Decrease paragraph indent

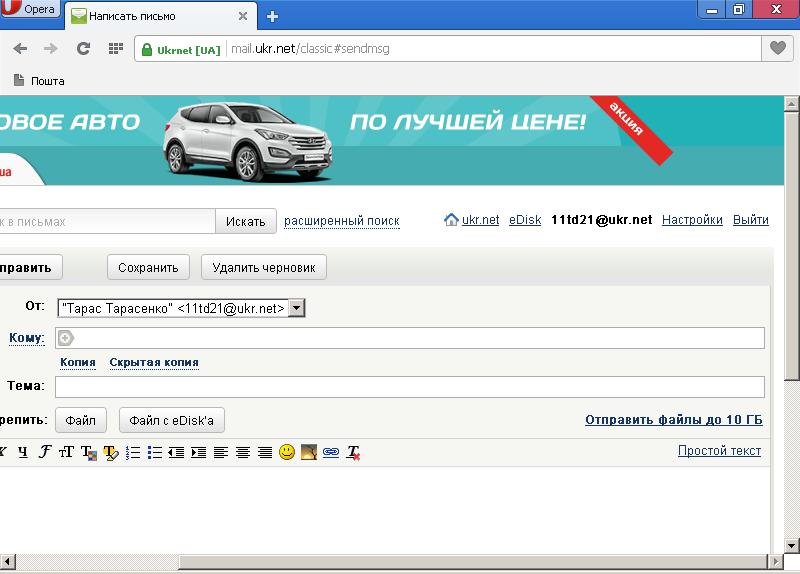tap(177, 453)
